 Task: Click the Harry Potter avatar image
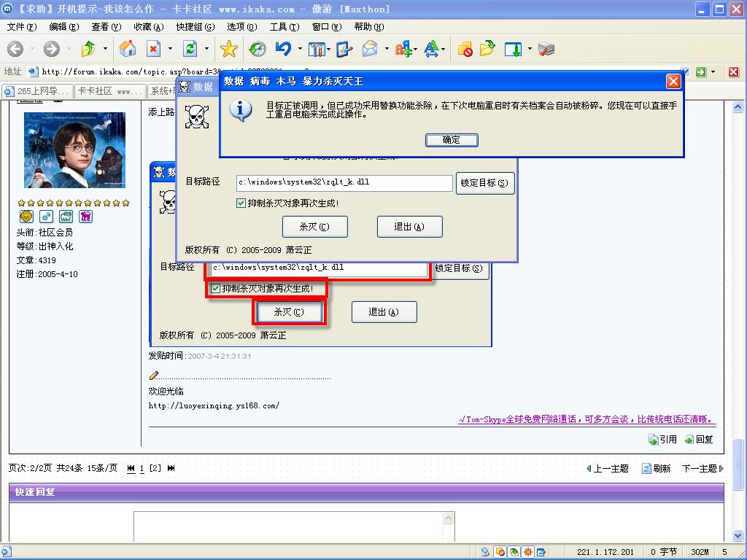point(75,150)
